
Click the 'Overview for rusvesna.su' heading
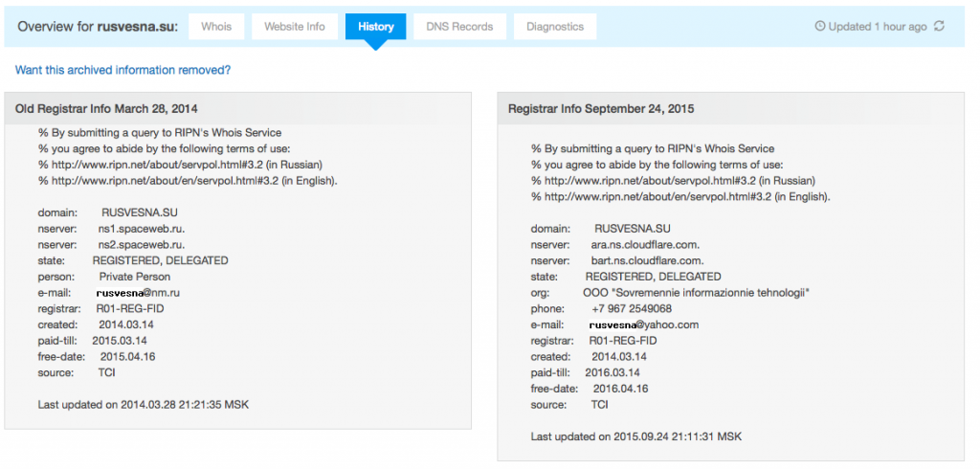(98, 27)
